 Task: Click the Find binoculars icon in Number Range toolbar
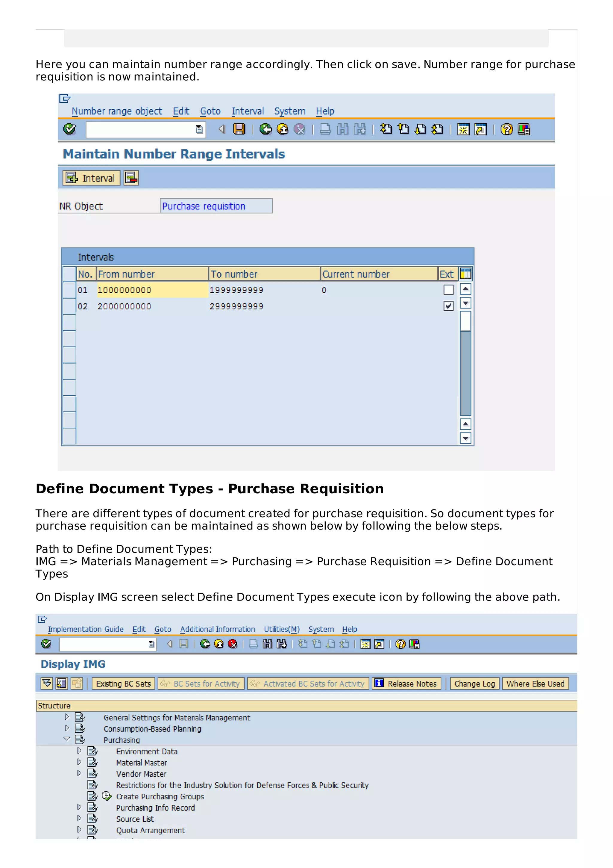point(343,129)
